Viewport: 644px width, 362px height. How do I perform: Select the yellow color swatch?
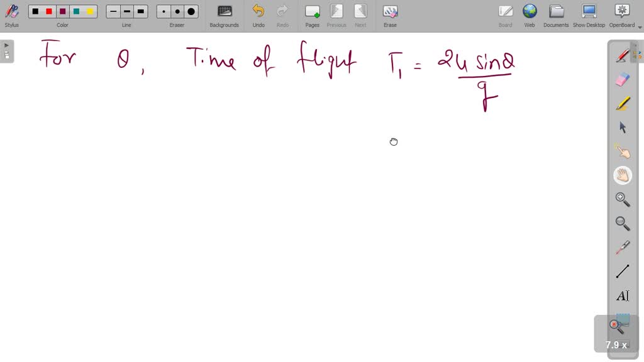[91, 11]
